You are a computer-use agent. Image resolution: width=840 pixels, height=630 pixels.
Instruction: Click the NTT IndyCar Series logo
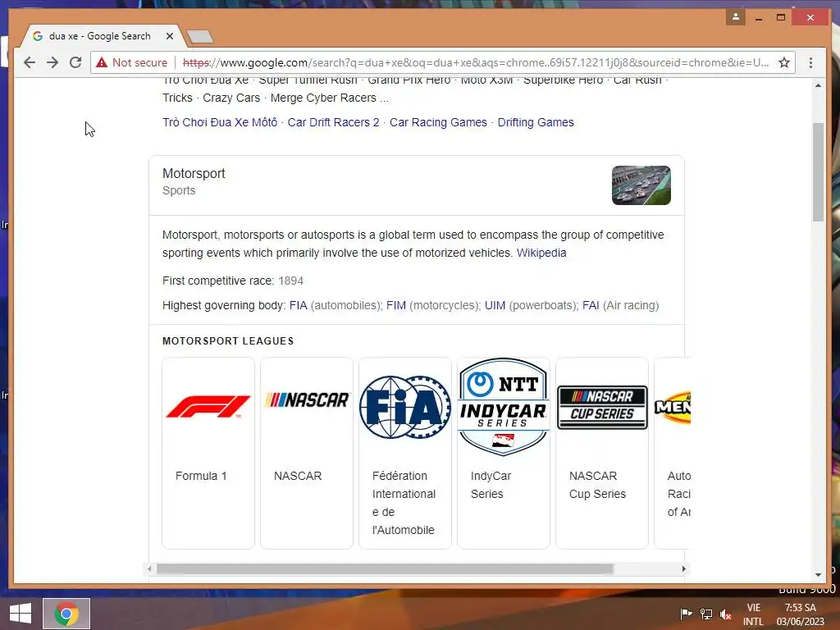[504, 407]
